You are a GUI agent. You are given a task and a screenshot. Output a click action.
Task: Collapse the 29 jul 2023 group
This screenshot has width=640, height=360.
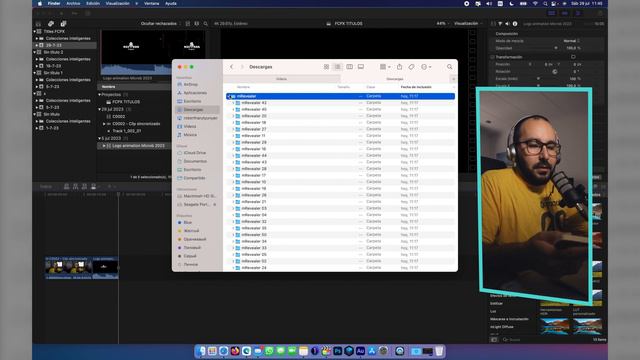point(100,109)
